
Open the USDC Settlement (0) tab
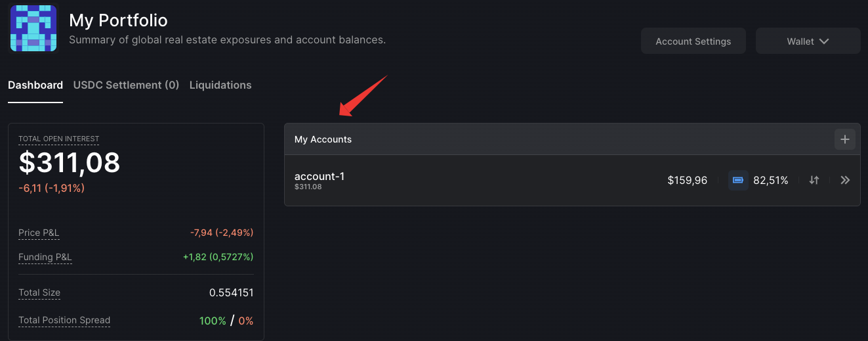pos(126,85)
